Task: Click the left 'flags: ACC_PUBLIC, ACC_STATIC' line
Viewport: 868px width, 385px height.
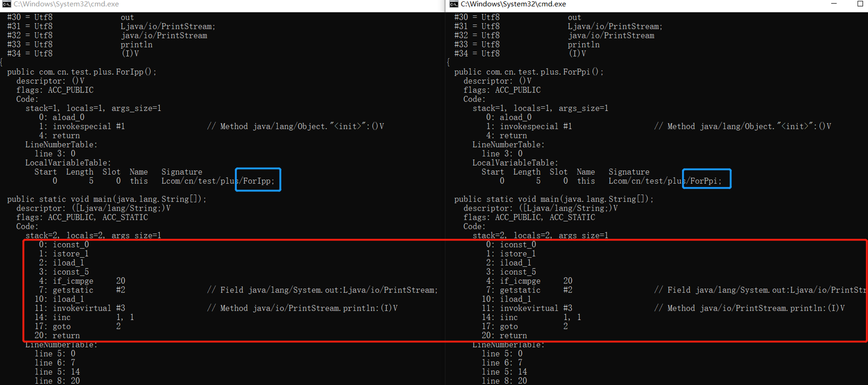Action: coord(82,217)
